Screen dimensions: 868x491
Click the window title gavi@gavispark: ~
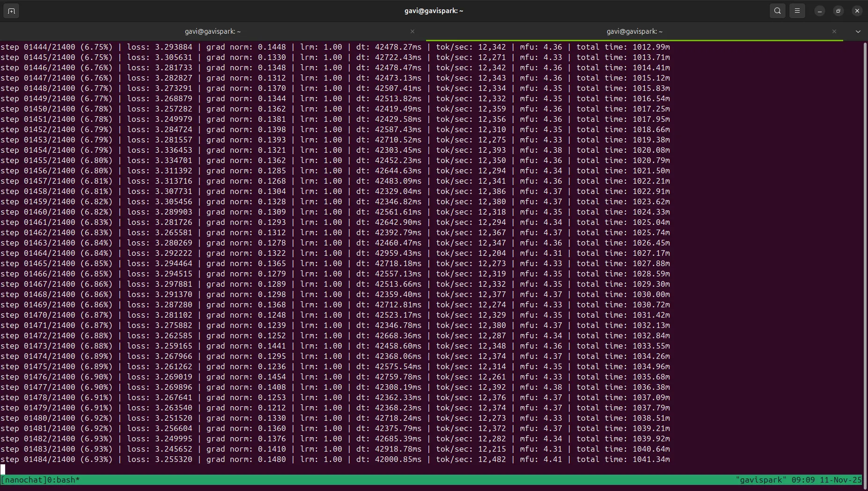(x=434, y=11)
